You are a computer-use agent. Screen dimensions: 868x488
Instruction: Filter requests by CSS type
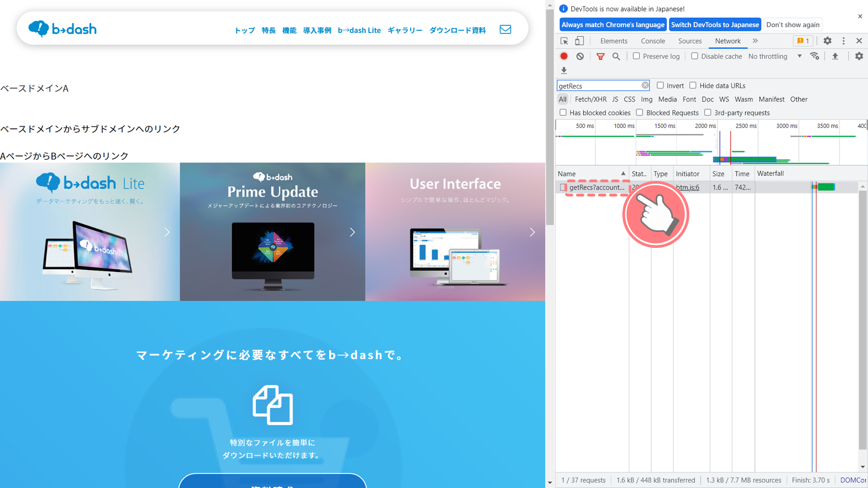tap(629, 99)
